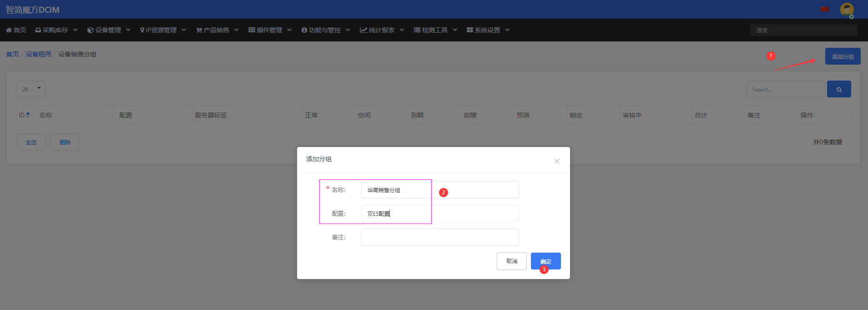The width and height of the screenshot is (868, 310).
Task: Click the chart icon of 统计报表
Action: (363, 30)
